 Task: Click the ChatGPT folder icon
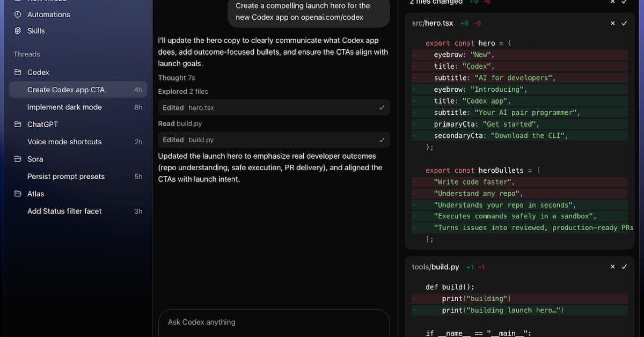click(x=18, y=124)
